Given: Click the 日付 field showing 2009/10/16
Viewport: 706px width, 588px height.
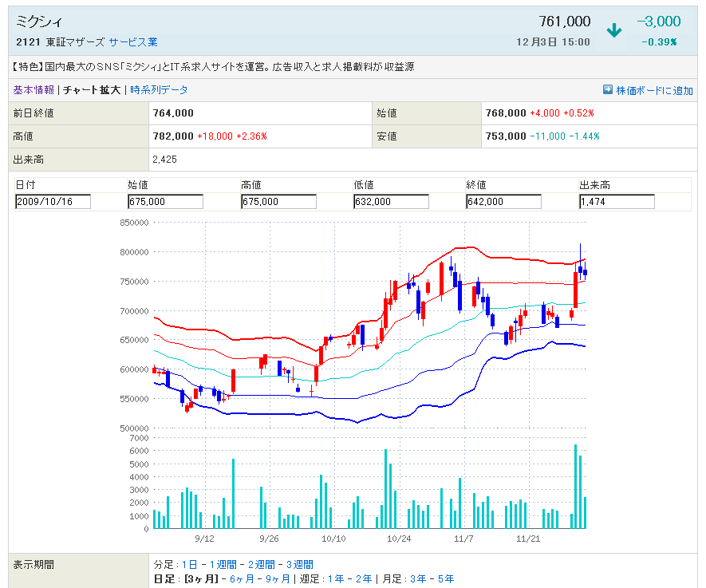Looking at the screenshot, I should coord(53,202).
